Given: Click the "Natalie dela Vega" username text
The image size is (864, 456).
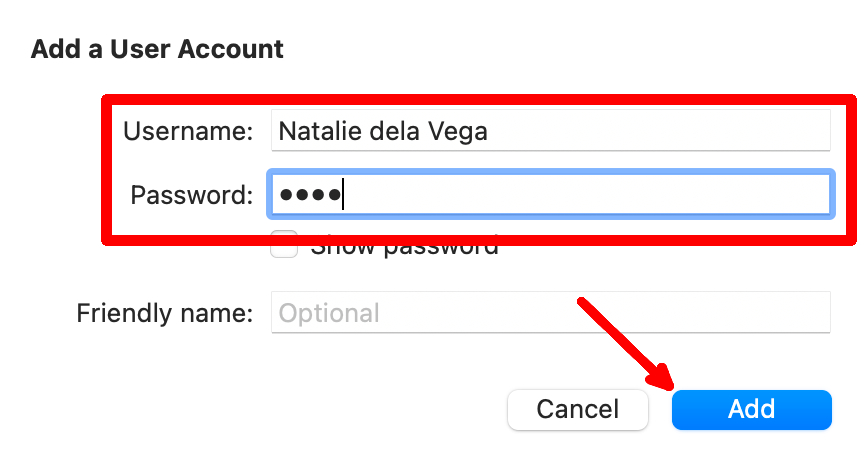Looking at the screenshot, I should pos(383,131).
